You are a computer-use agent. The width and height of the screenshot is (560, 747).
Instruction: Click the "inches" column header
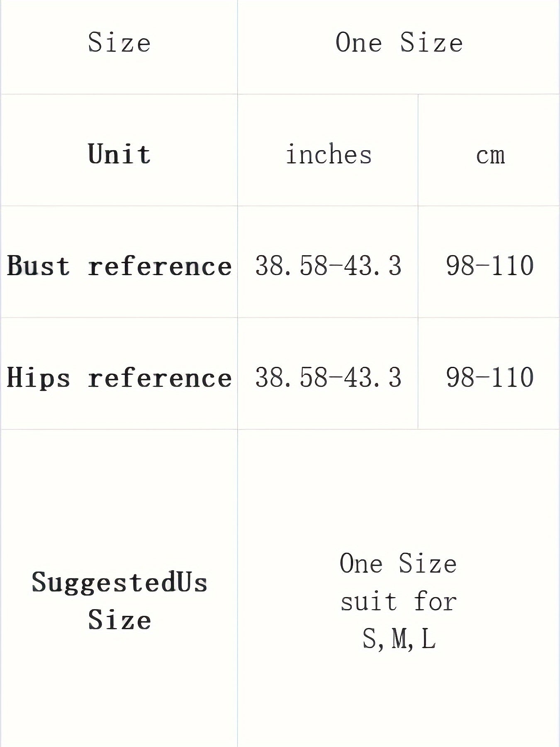329,154
